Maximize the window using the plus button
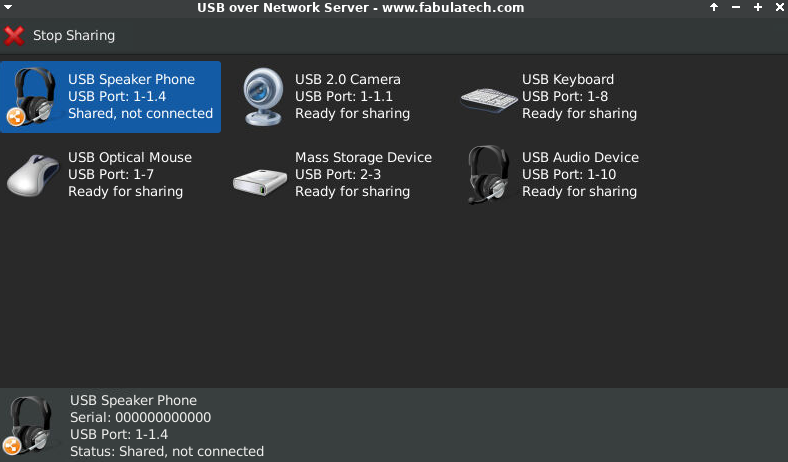The height and width of the screenshot is (462, 788). click(758, 7)
